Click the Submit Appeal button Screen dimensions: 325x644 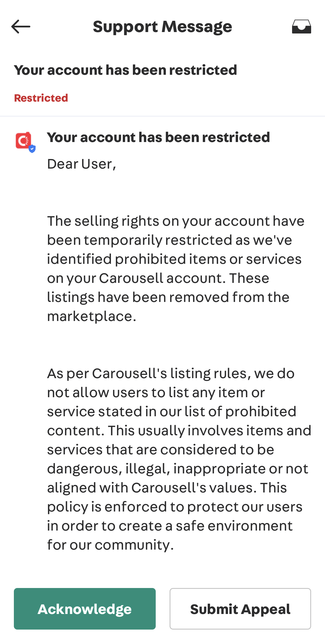[x=240, y=609]
